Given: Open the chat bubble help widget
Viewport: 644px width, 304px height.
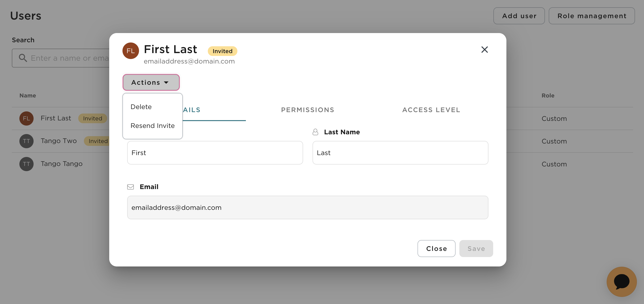Looking at the screenshot, I should pos(622,282).
